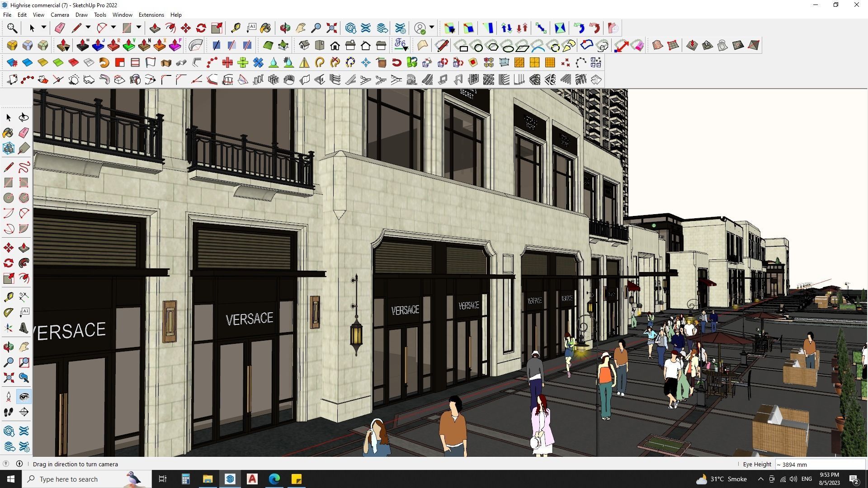The image size is (868, 488).
Task: Switch to the Top standard view
Action: (x=320, y=45)
